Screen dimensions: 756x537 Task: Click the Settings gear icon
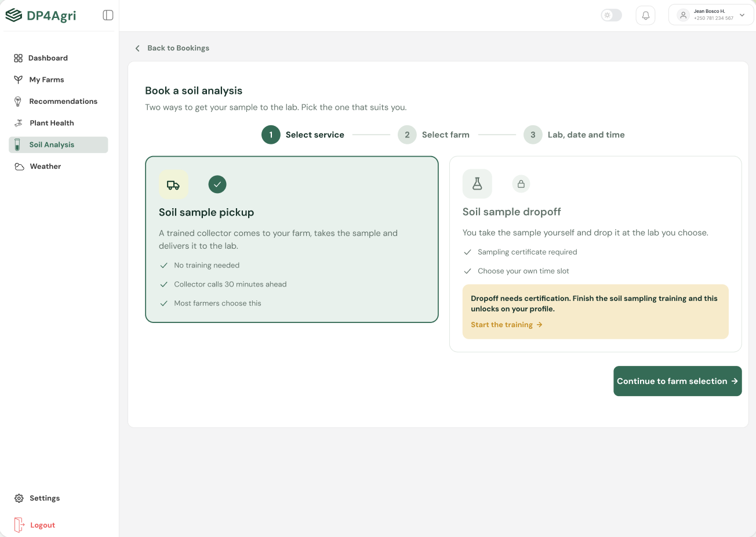[19, 498]
